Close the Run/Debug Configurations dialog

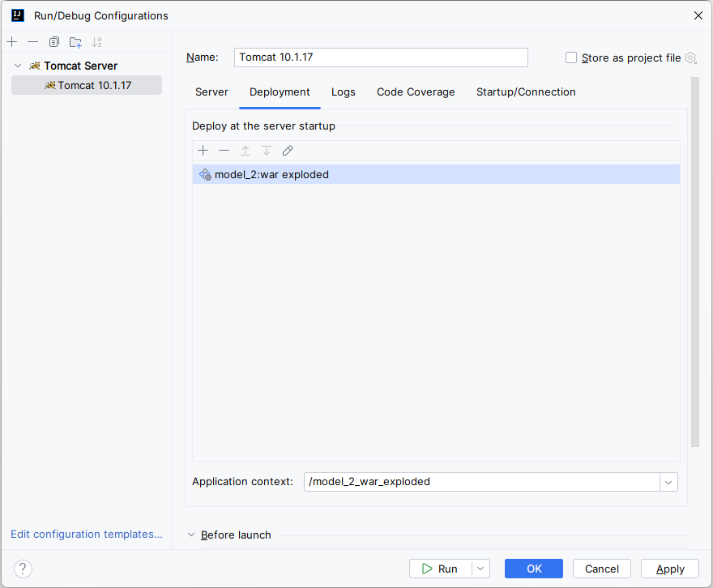point(698,15)
